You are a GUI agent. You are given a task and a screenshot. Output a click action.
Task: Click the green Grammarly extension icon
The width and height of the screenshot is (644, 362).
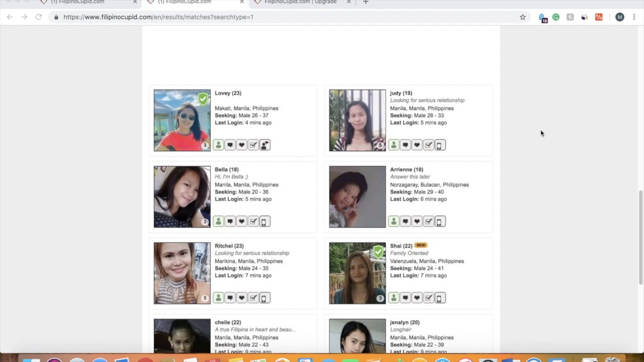(x=556, y=17)
